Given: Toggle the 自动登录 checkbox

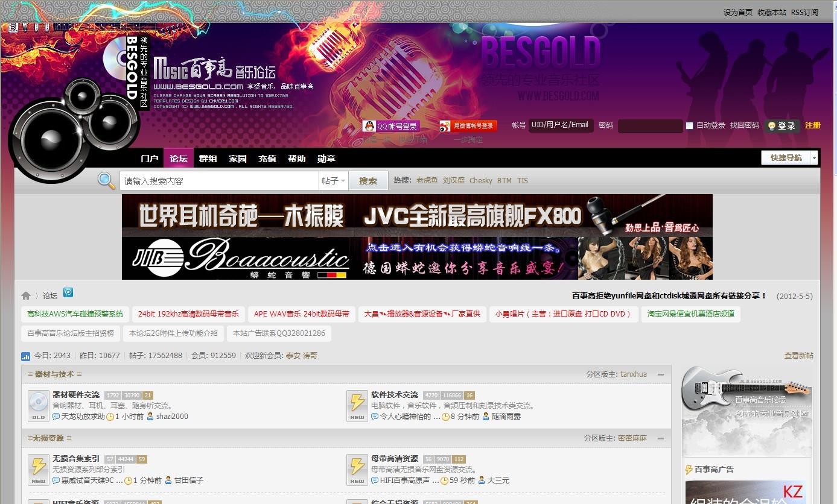Looking at the screenshot, I should tap(689, 125).
